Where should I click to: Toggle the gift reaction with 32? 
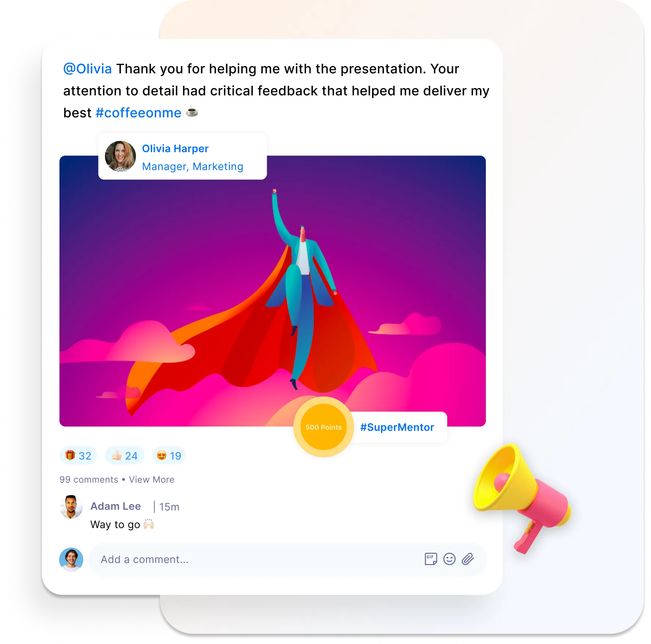(x=78, y=455)
